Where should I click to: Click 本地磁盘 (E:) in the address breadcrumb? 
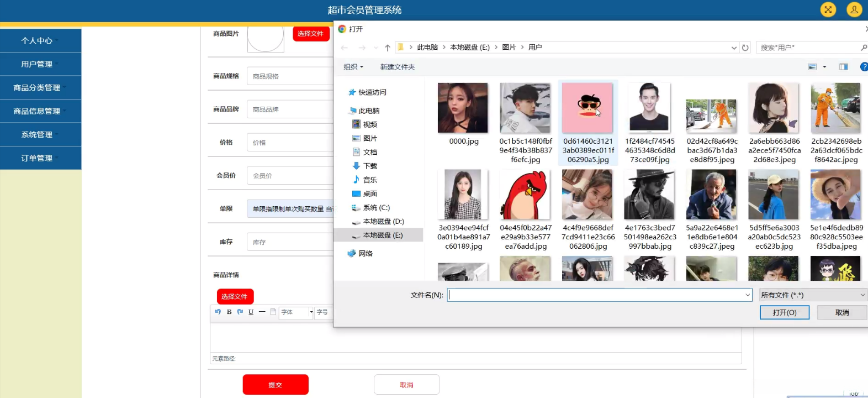(470, 48)
